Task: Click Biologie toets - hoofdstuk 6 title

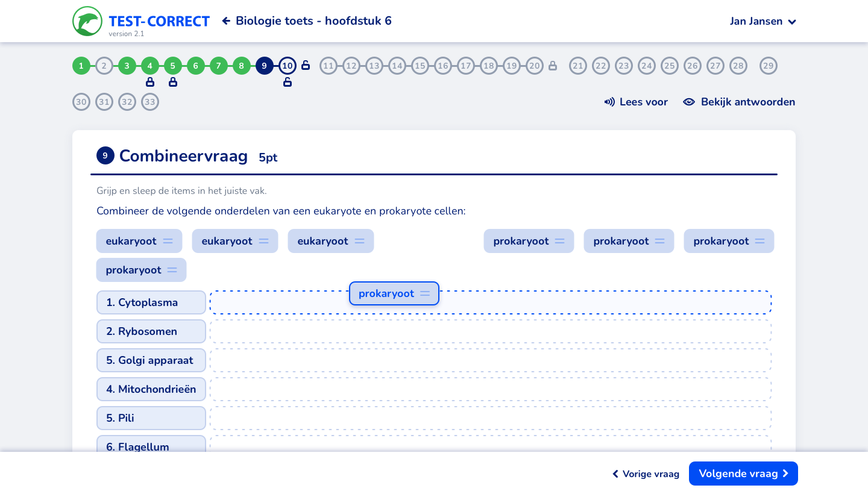Action: pos(313,21)
